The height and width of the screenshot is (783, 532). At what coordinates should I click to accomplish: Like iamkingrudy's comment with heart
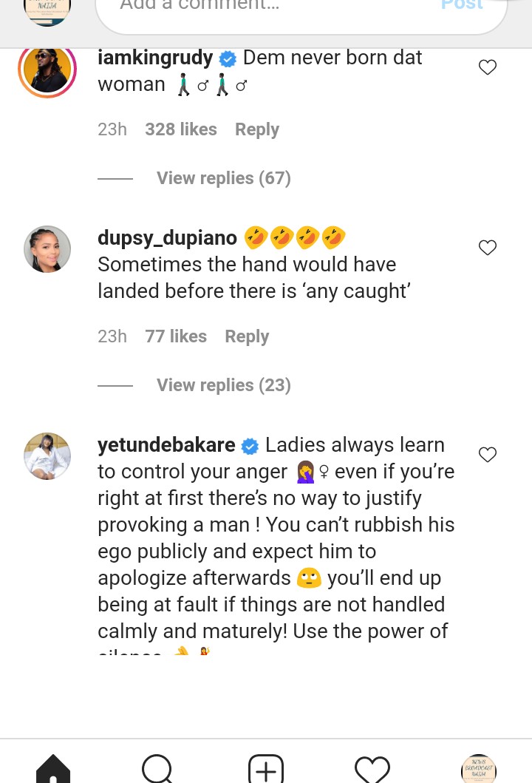488,68
